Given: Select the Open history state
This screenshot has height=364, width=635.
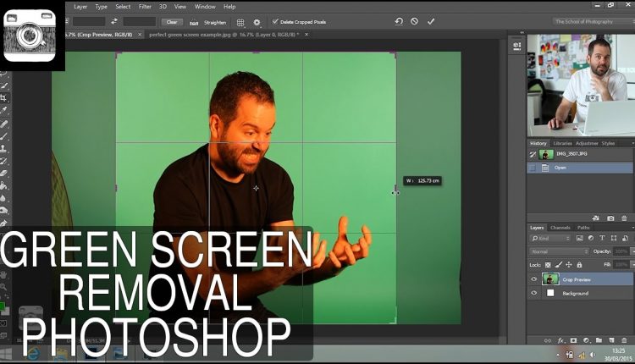Looking at the screenshot, I should (x=579, y=168).
